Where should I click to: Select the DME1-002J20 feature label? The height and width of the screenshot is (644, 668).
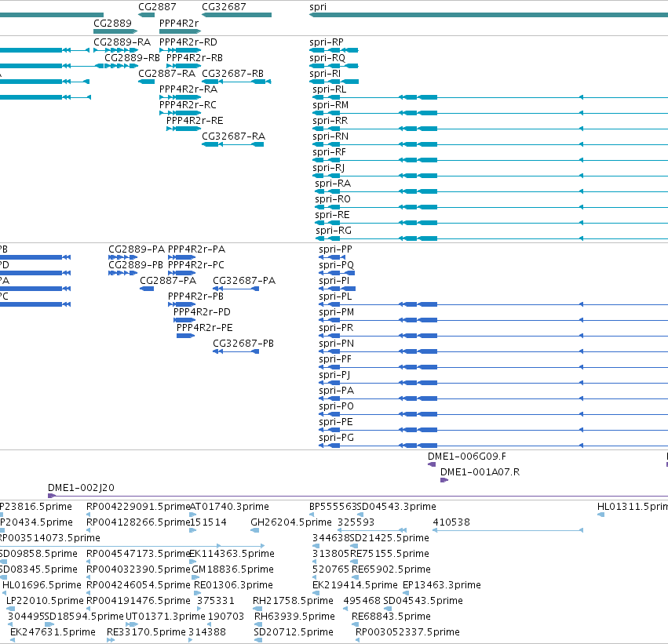[81, 488]
